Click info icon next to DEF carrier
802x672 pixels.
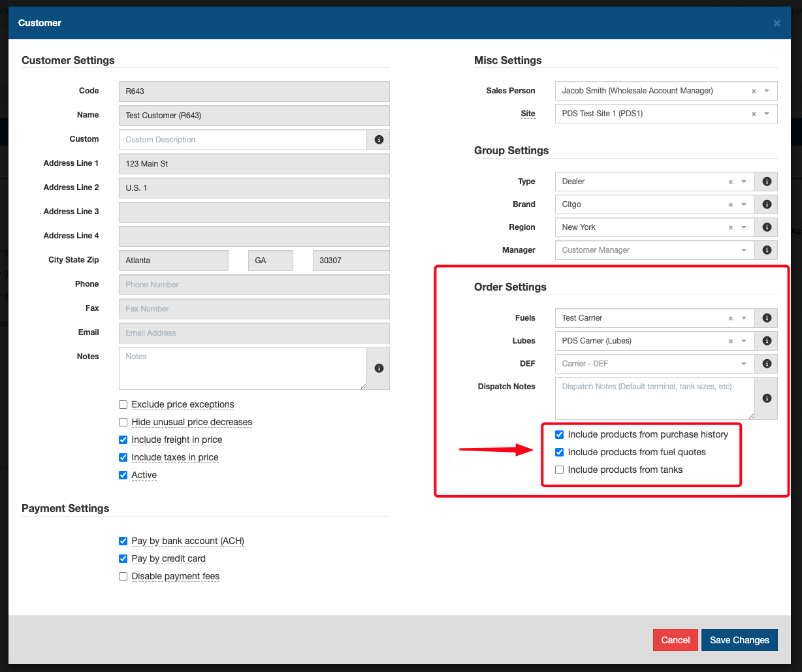(x=767, y=364)
